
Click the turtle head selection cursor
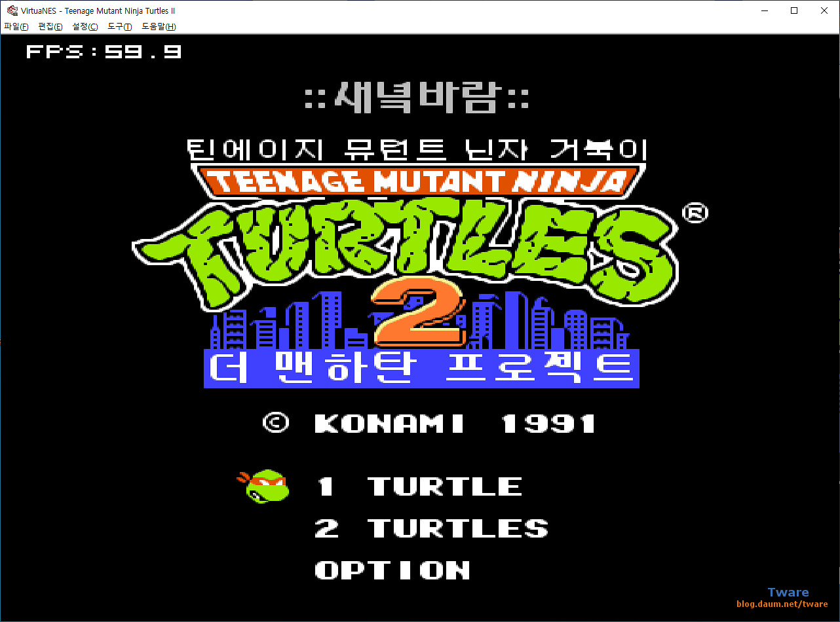(x=263, y=486)
